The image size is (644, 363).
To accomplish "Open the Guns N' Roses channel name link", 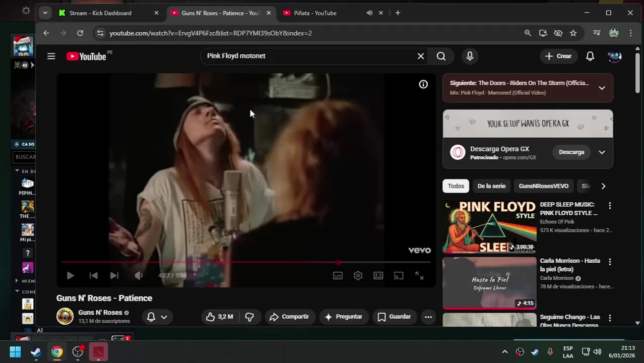I will [100, 313].
